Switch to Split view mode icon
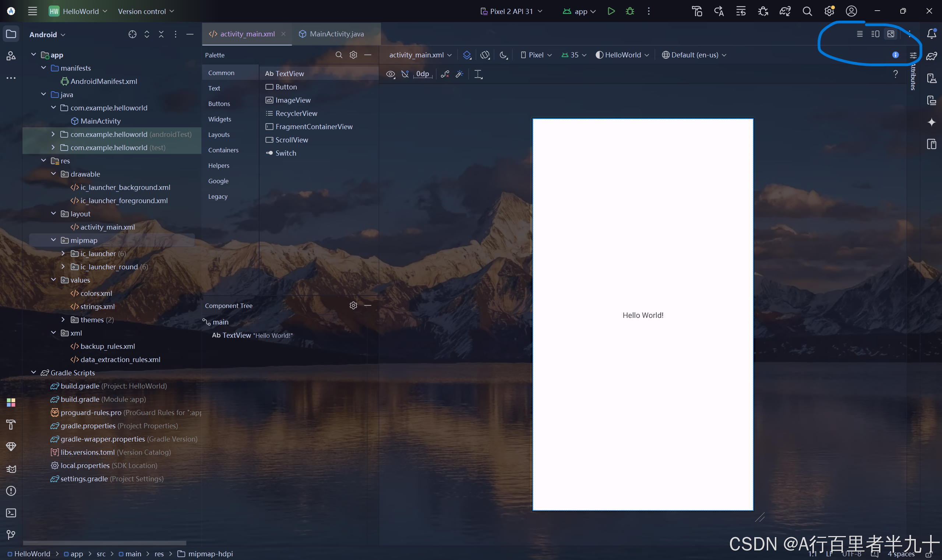The height and width of the screenshot is (560, 942). pyautogui.click(x=875, y=34)
